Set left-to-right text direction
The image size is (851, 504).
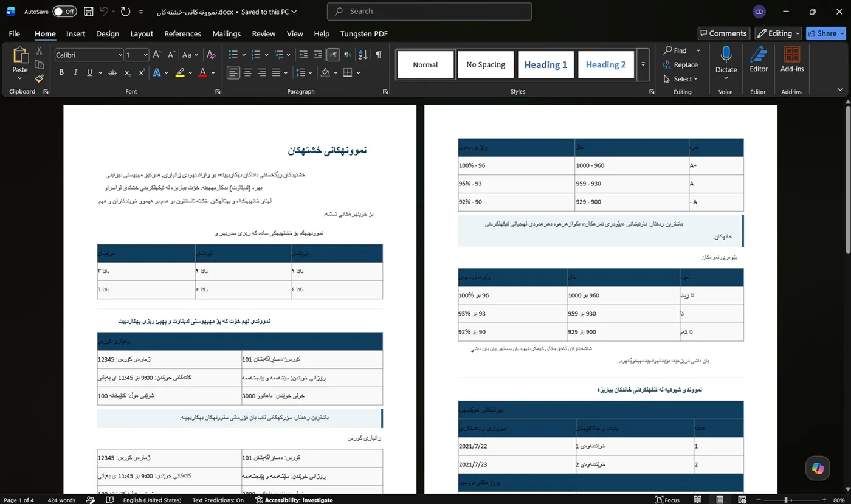pos(333,55)
